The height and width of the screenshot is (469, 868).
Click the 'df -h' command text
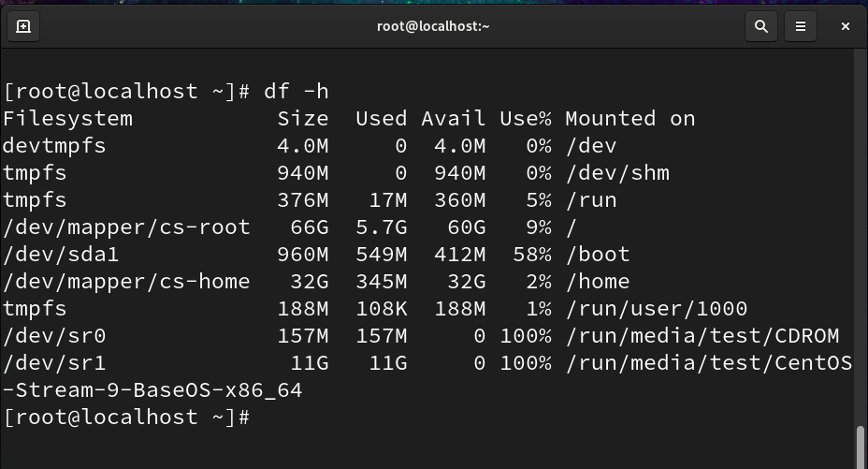point(297,92)
